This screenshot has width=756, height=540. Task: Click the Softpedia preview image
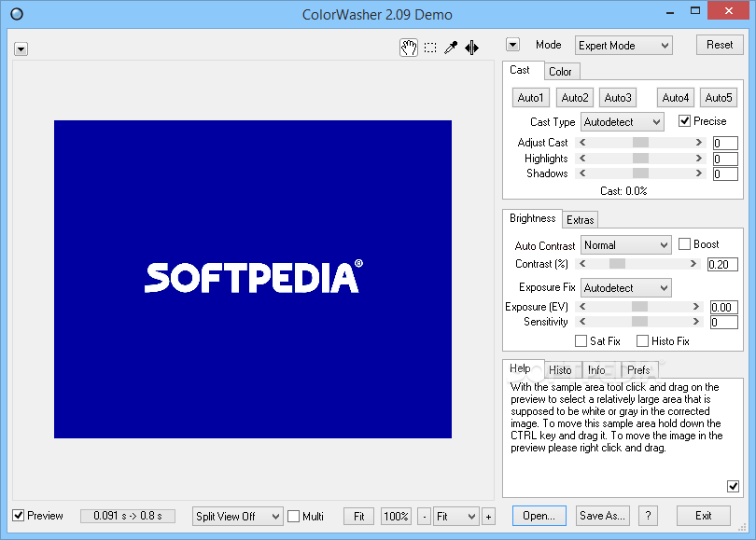(x=253, y=280)
